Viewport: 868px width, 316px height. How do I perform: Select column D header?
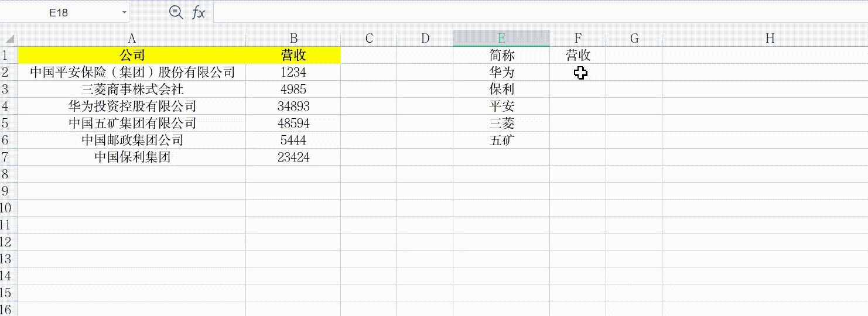(425, 39)
